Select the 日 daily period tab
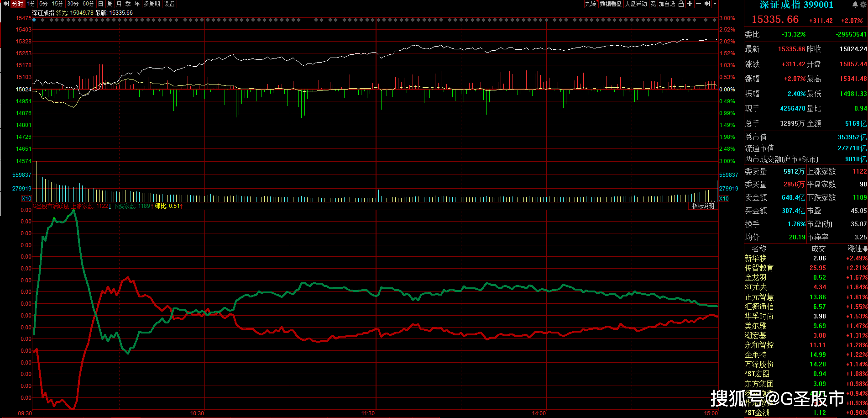The height and width of the screenshot is (418, 868). pos(100,4)
